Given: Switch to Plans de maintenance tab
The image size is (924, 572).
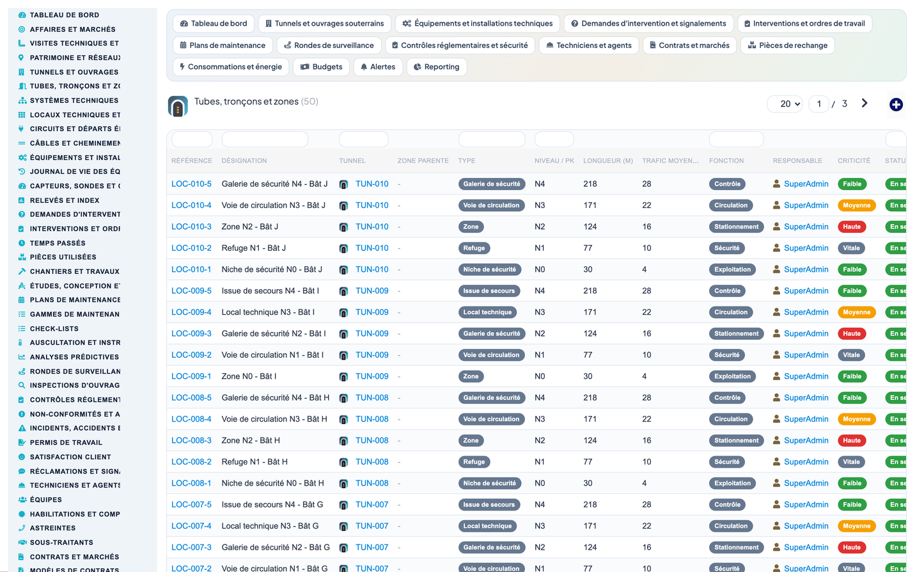Looking at the screenshot, I should point(223,45).
